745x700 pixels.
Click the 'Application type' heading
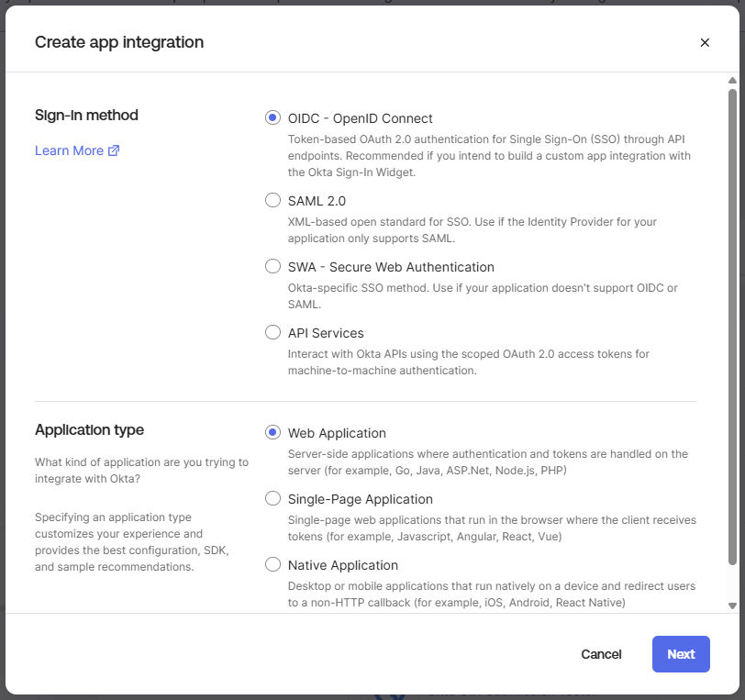89,429
